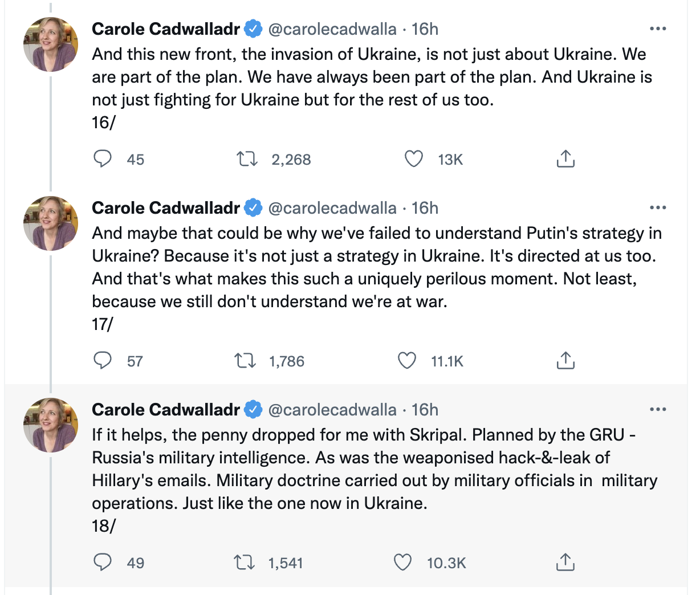The height and width of the screenshot is (595, 700).
Task: Click @carolecadwalla handle on the Skripal tweet
Action: coord(332,410)
